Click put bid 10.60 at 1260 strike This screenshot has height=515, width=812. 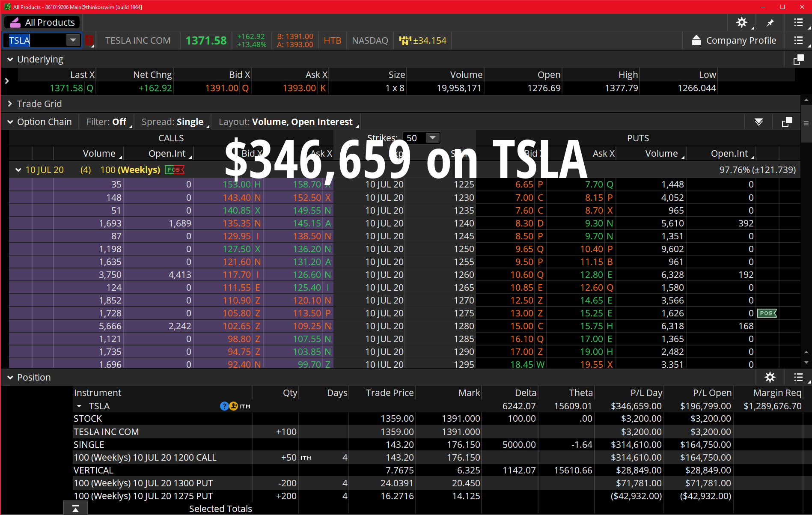coord(522,275)
